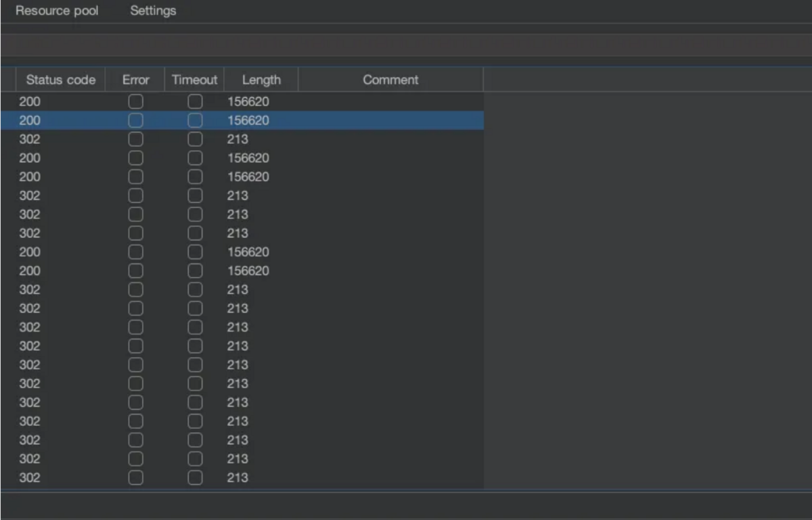
Task: Select status 302 in the last table row
Action: [x=30, y=477]
